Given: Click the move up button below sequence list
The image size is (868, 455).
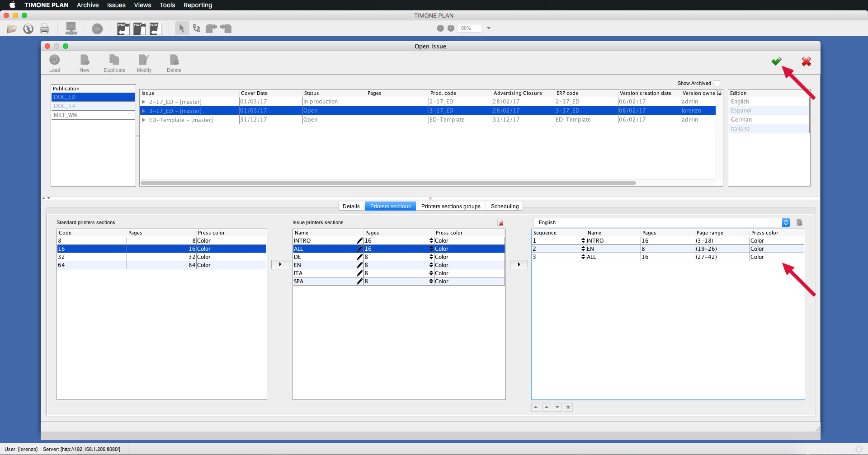Looking at the screenshot, I should pos(547,407).
